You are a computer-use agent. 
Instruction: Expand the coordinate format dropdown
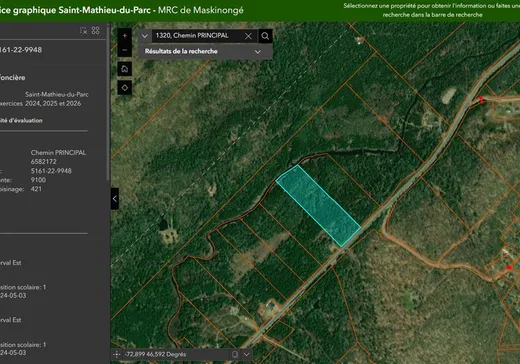pos(247,354)
